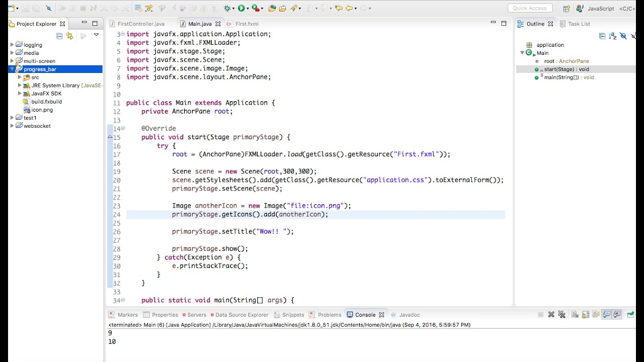Click the Pin Console icon
644x362 pixels.
[x=630, y=315]
